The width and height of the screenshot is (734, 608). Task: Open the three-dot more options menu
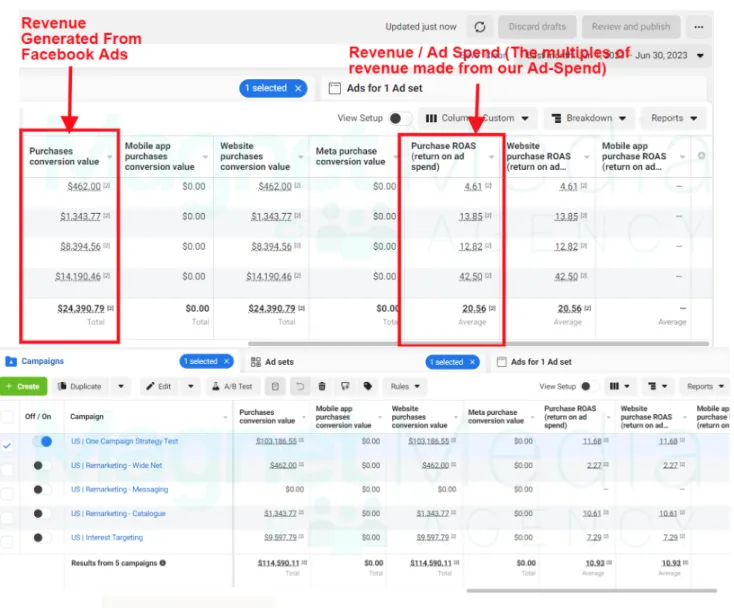click(x=698, y=27)
